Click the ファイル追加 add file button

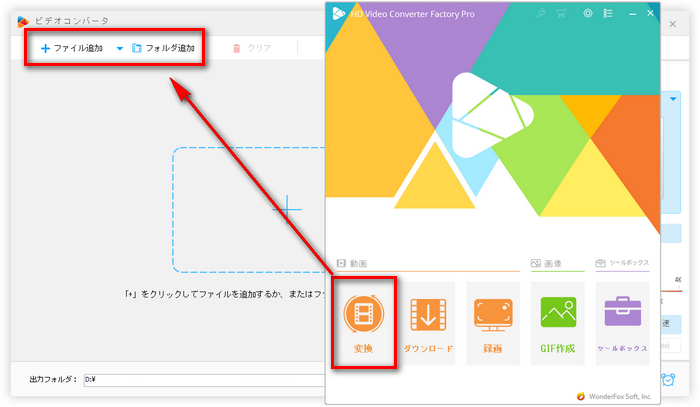pyautogui.click(x=71, y=48)
